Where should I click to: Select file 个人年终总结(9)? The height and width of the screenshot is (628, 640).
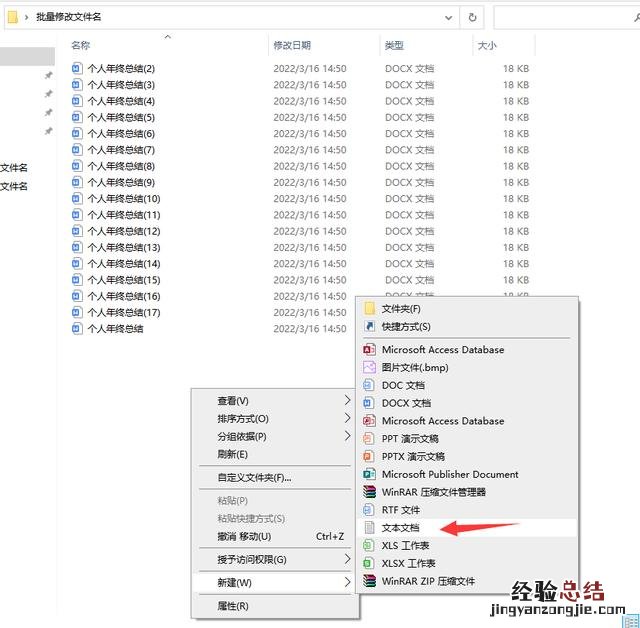121,182
